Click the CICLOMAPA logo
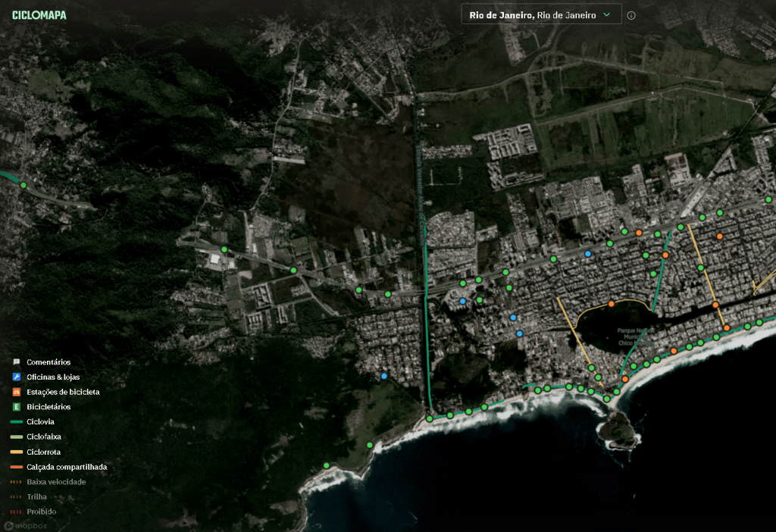The height and width of the screenshot is (532, 776). click(x=39, y=14)
